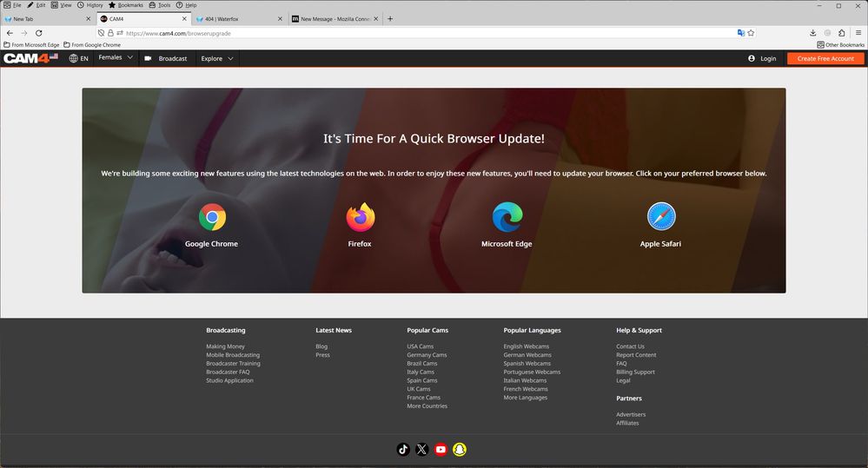
Task: Open the From Microsoft Edge bookmarks folder
Action: [x=31, y=45]
